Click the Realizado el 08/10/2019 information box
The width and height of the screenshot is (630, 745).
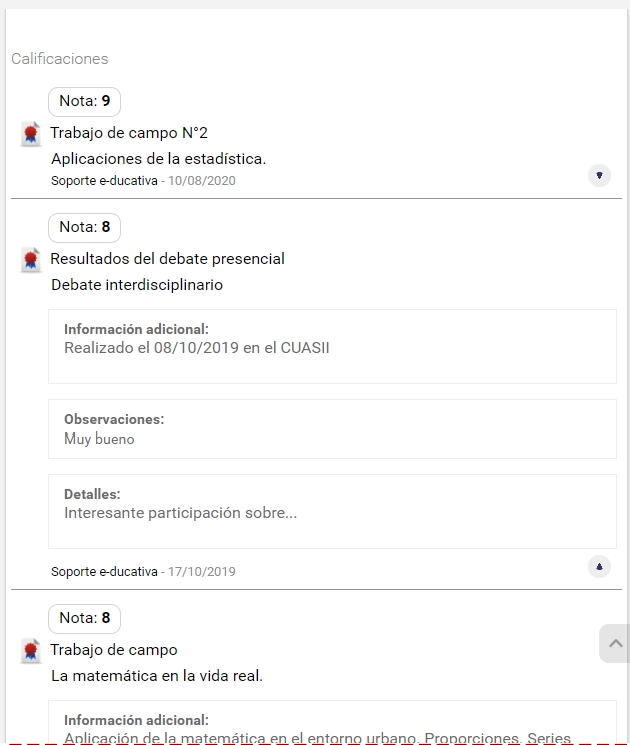point(332,346)
